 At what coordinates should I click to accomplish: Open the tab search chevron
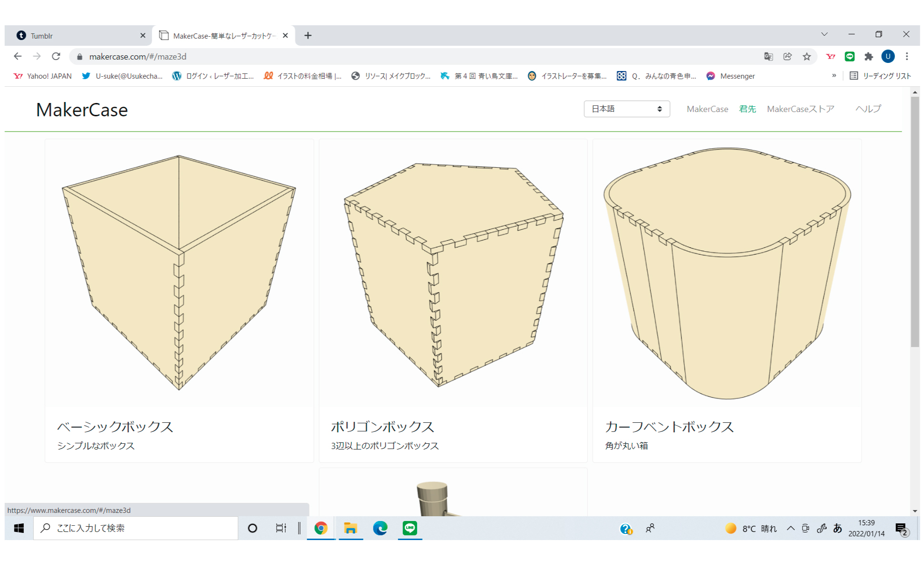[x=824, y=34]
